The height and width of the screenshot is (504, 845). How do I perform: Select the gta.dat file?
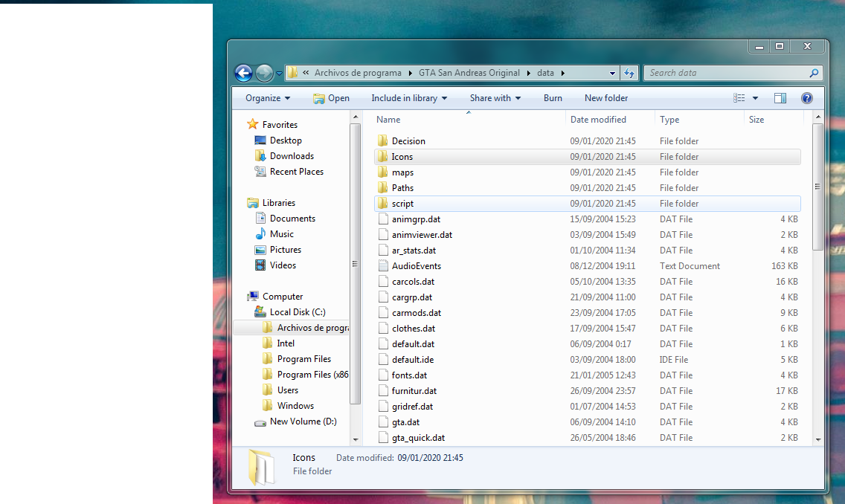pyautogui.click(x=405, y=422)
